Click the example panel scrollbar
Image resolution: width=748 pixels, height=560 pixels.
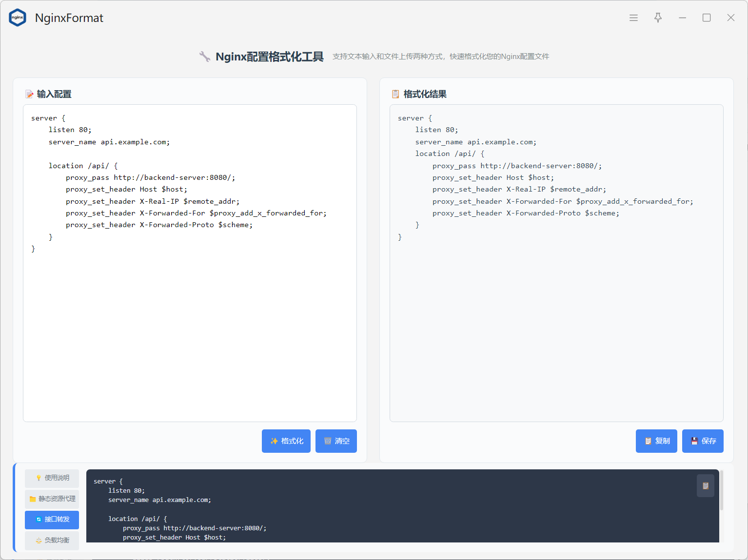tap(722, 490)
